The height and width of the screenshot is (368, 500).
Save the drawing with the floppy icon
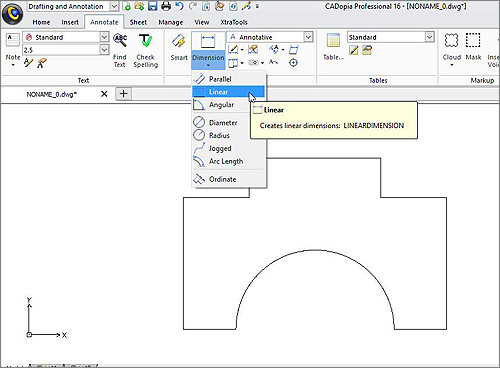pyautogui.click(x=153, y=6)
